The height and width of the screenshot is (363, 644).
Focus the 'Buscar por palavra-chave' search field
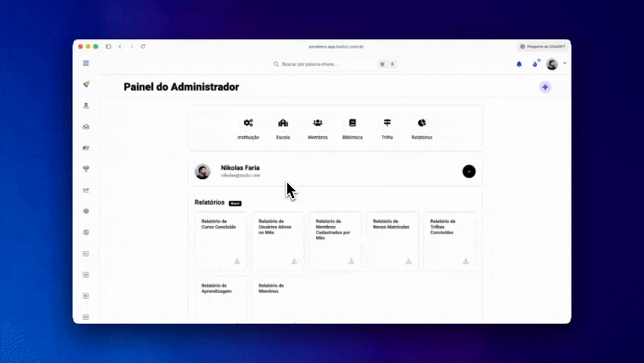pos(325,64)
